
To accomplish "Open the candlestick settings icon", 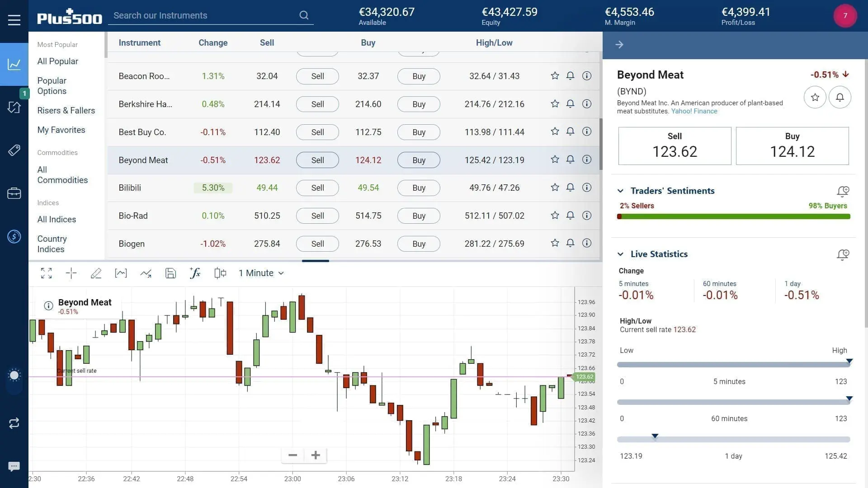I will pyautogui.click(x=220, y=273).
